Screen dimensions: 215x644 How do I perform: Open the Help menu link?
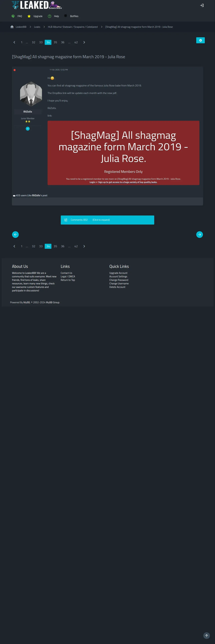(57, 16)
